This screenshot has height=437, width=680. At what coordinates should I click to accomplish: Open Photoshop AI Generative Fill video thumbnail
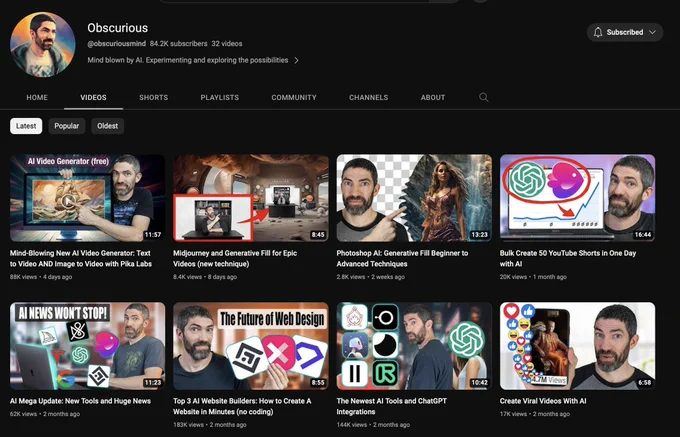point(414,197)
